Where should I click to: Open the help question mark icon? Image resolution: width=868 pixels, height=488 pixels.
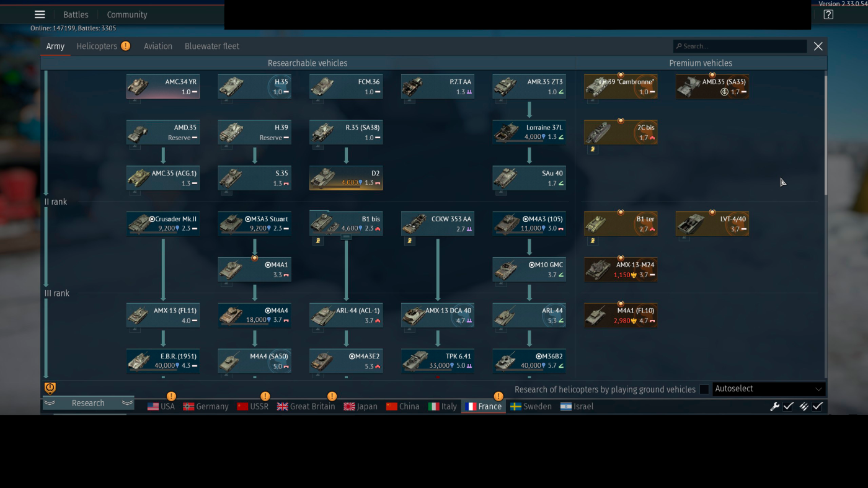828,15
